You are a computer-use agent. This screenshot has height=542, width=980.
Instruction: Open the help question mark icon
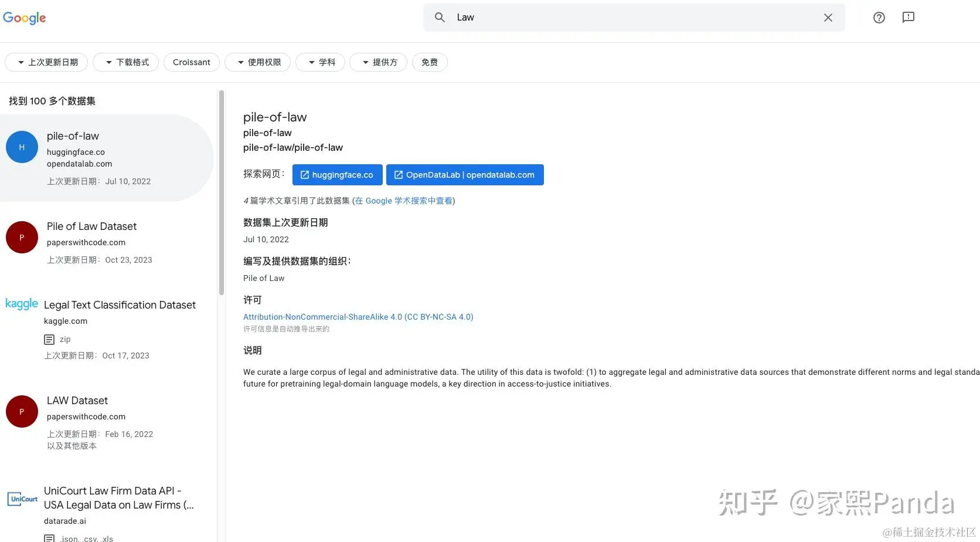tap(879, 18)
